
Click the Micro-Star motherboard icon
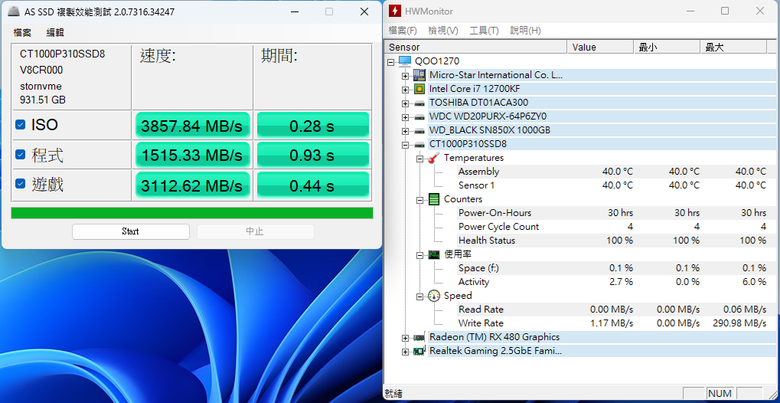[419, 75]
